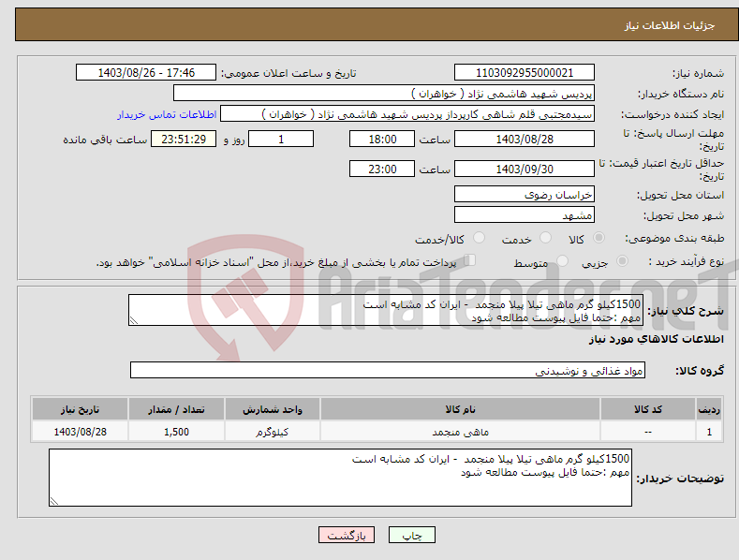739x560 pixels.
Task: Click the price validity date 1403/09/30 field
Action: [x=525, y=169]
